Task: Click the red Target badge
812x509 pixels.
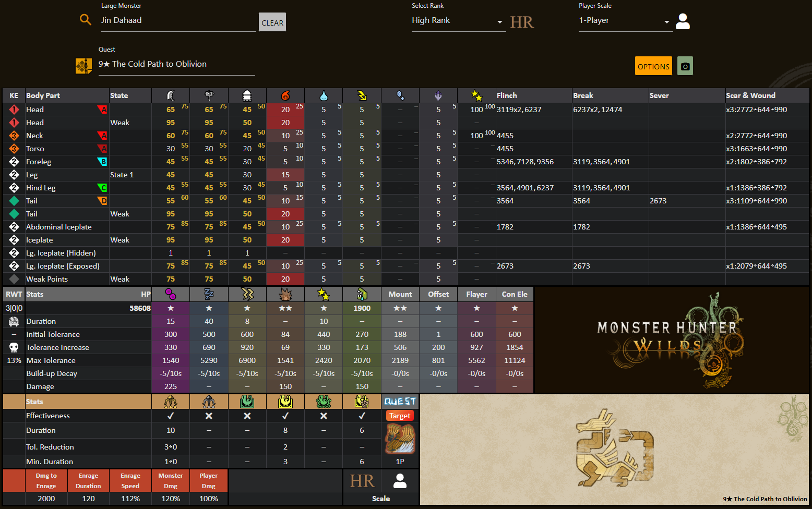Action: (400, 416)
